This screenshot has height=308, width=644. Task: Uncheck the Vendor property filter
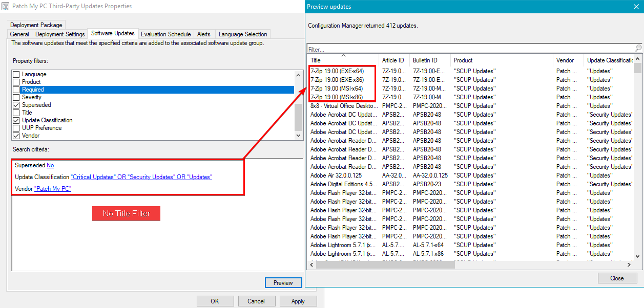pyautogui.click(x=16, y=136)
